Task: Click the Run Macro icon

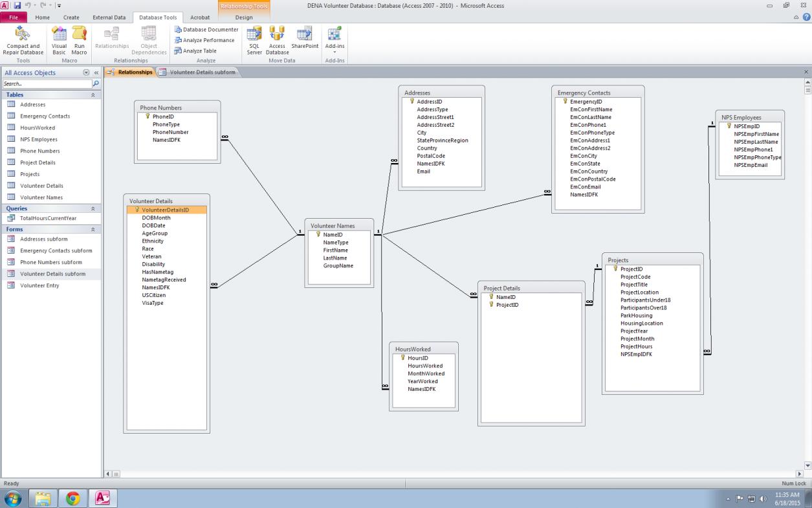Action: click(x=79, y=40)
